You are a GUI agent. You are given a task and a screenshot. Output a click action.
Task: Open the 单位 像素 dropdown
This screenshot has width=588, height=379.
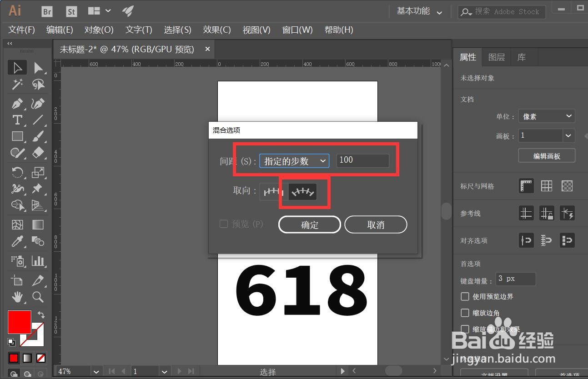(546, 116)
